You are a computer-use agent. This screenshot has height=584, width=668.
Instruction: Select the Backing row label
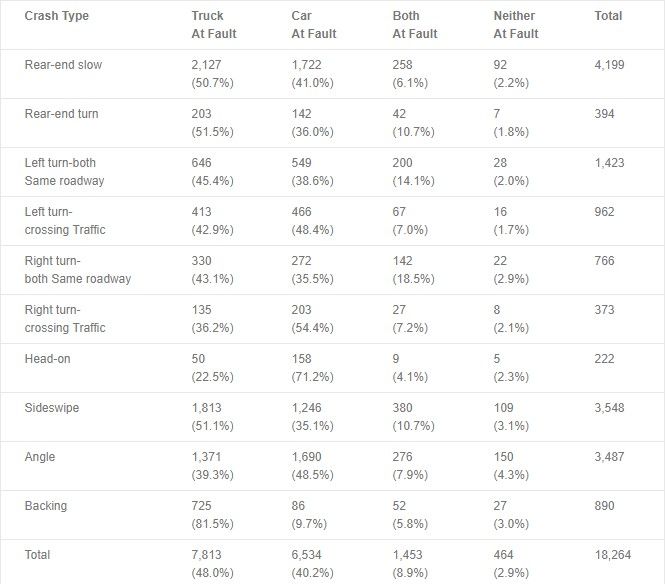coord(46,506)
